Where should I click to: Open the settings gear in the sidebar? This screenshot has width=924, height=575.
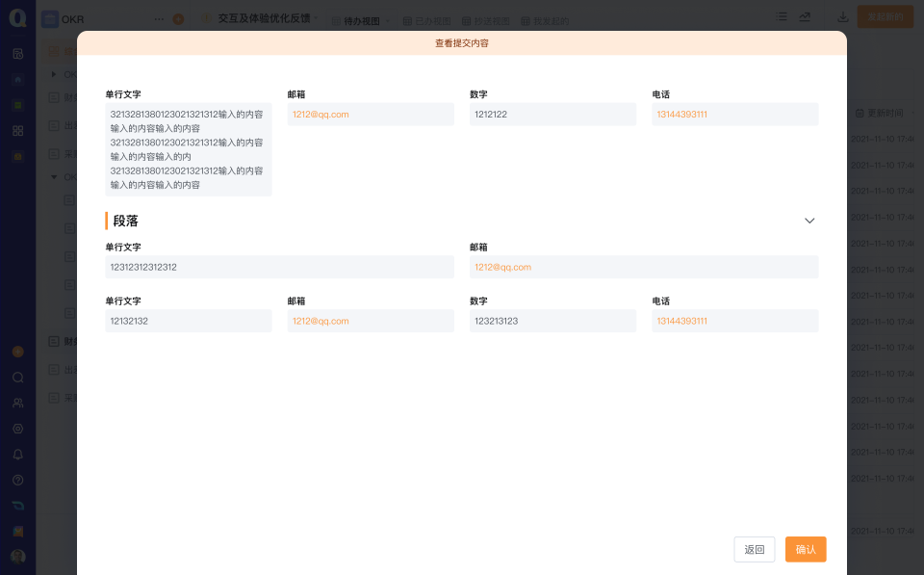pos(17,429)
